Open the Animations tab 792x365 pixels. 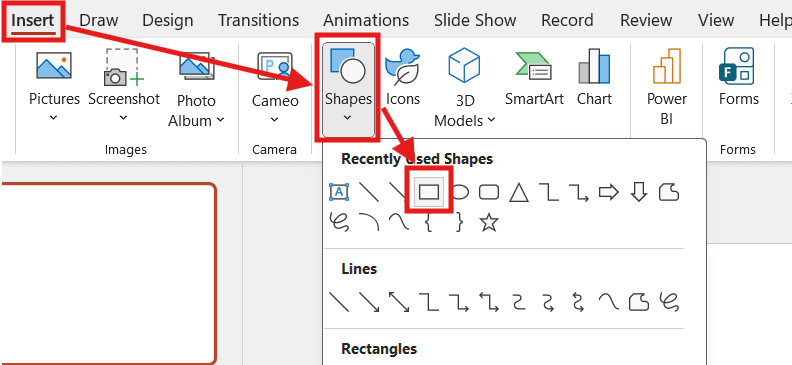[366, 20]
